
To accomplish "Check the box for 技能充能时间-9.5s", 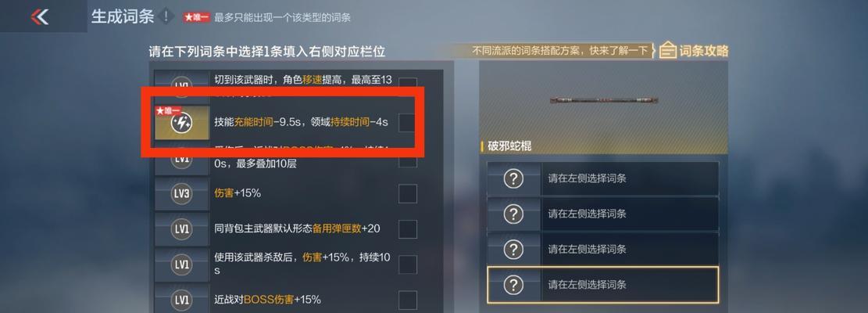I will tap(407, 122).
